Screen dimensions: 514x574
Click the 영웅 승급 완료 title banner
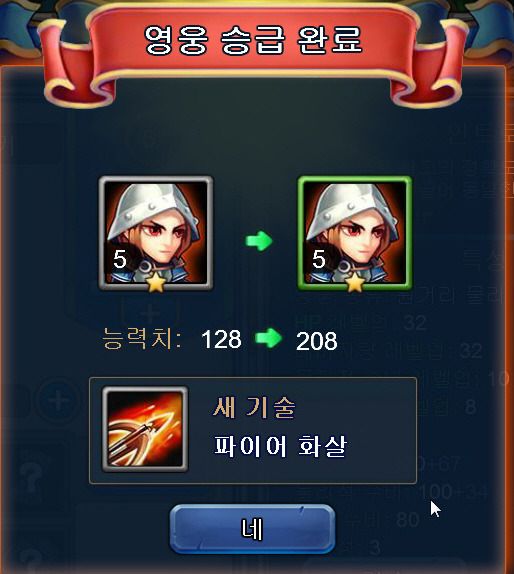pos(253,40)
